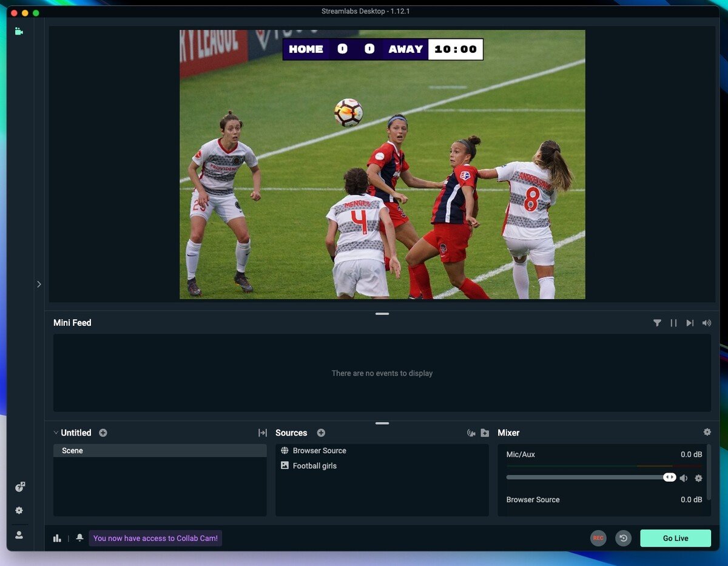This screenshot has width=728, height=566.
Task: Add a new scene with the plus icon
Action: [x=103, y=433]
